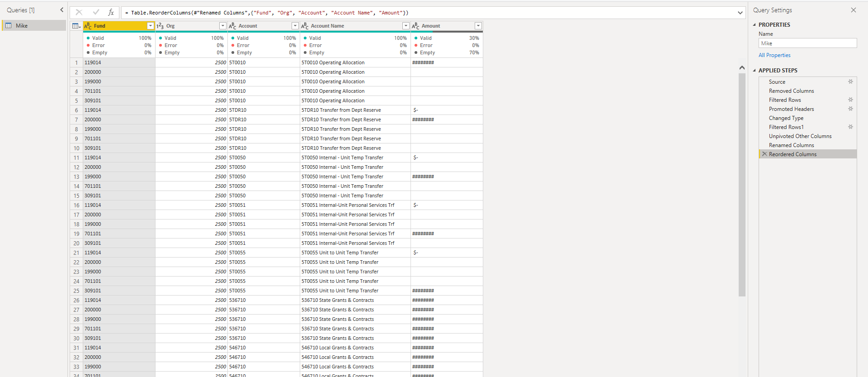Click the query Name field containing Mike
Viewport: 868px width, 377px height.
(807, 43)
